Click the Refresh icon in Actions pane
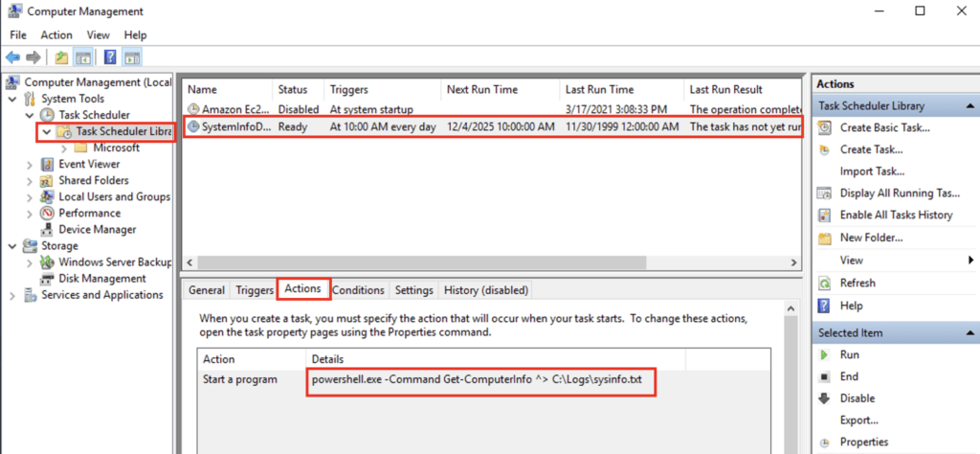Screen dimensions: 980x454 pyautogui.click(x=825, y=284)
